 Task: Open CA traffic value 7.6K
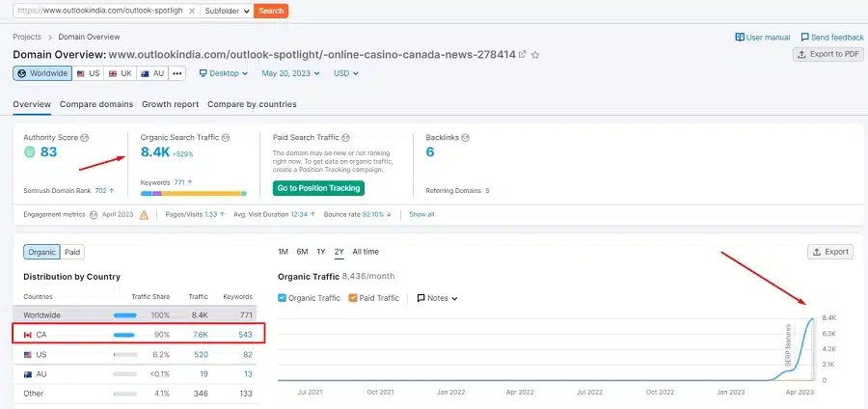click(x=201, y=335)
